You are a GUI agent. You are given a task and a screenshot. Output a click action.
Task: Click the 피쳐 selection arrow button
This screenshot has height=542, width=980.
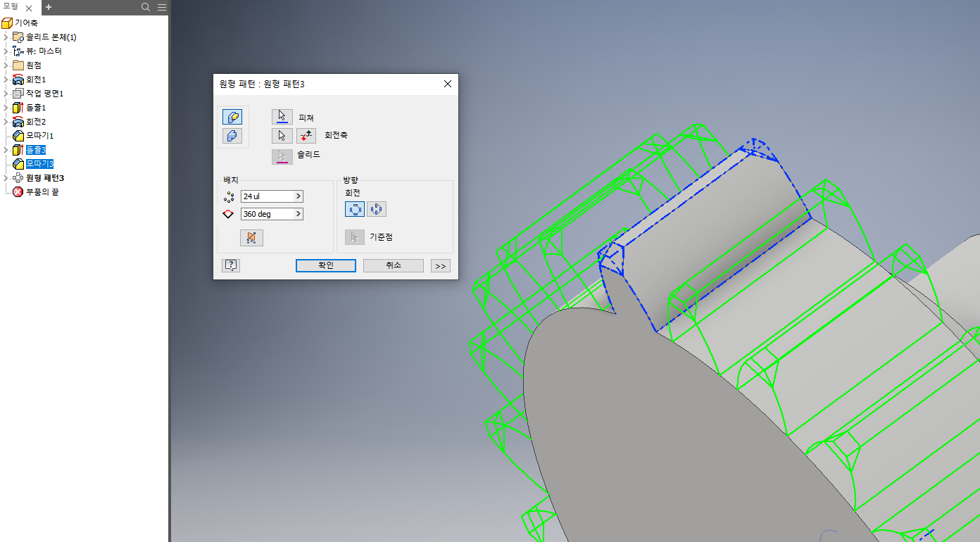282,117
